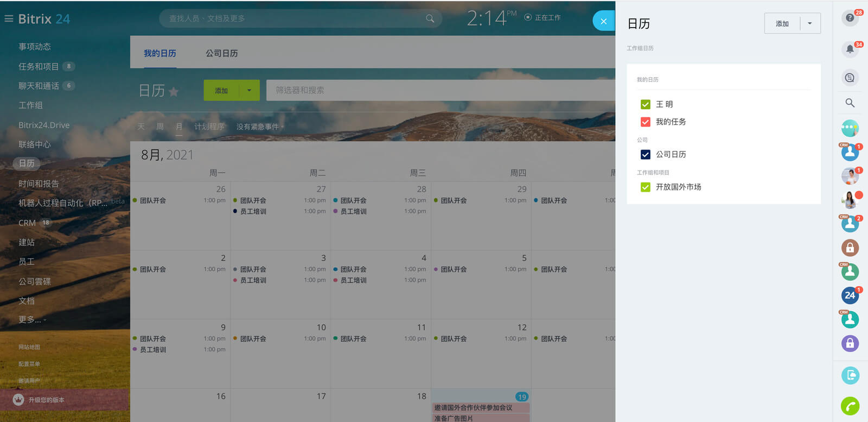Click the green phone call button
Screen dimensions: 868x422
850,406
